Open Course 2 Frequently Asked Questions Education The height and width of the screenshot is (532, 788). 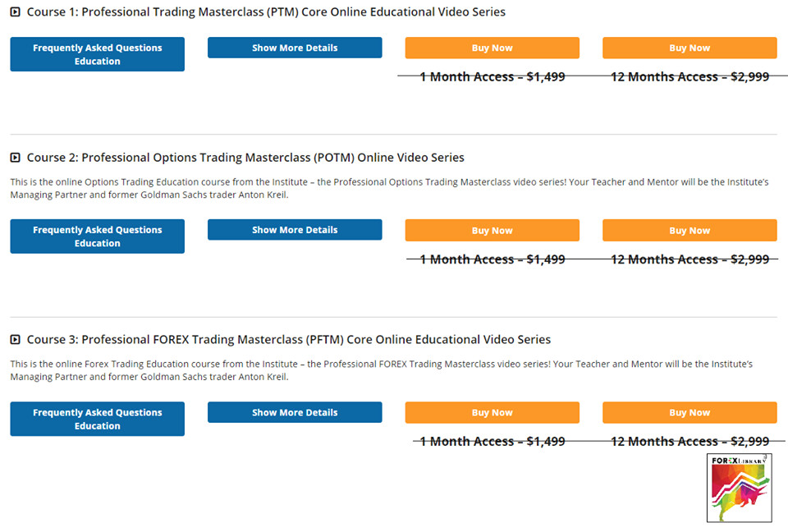[x=97, y=236]
